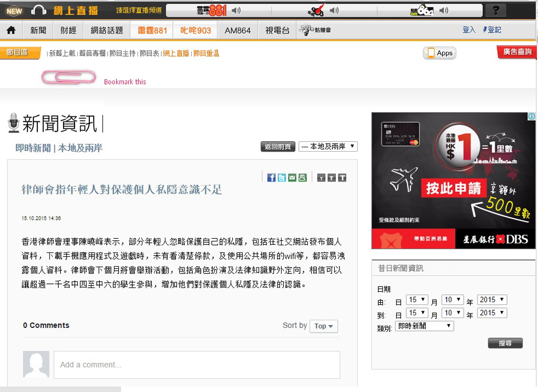This screenshot has height=392, width=538.
Task: Click the 登入 login link
Action: click(x=469, y=30)
